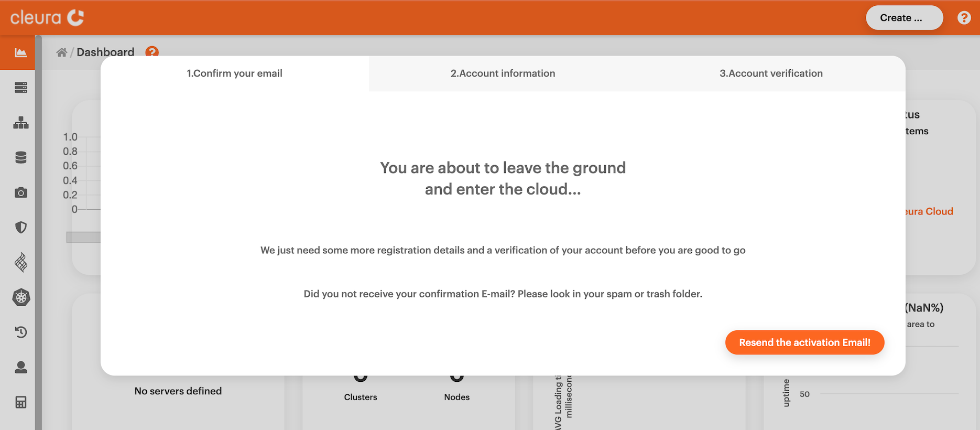Open the shield security sidebar icon
Viewport: 980px width, 430px height.
pyautogui.click(x=20, y=227)
